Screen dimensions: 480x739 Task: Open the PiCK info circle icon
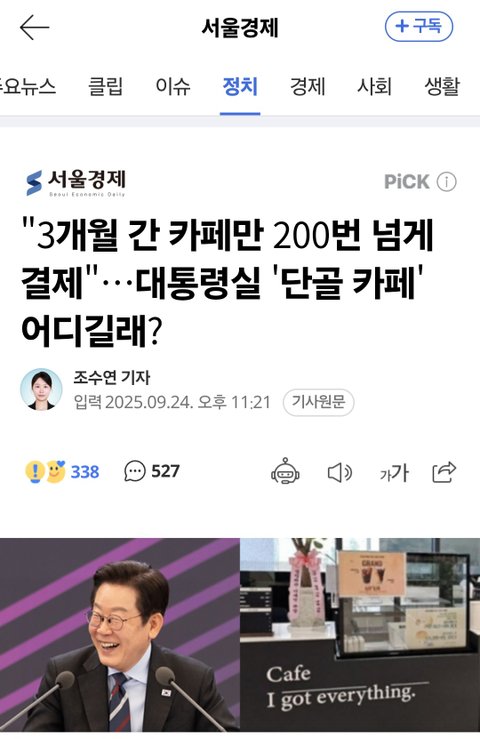point(447,181)
